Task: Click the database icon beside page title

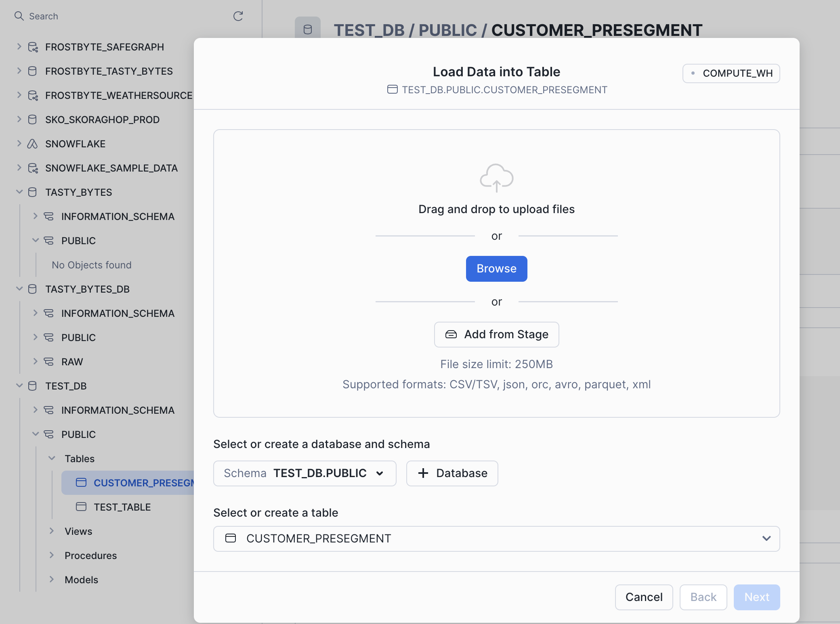Action: (307, 29)
